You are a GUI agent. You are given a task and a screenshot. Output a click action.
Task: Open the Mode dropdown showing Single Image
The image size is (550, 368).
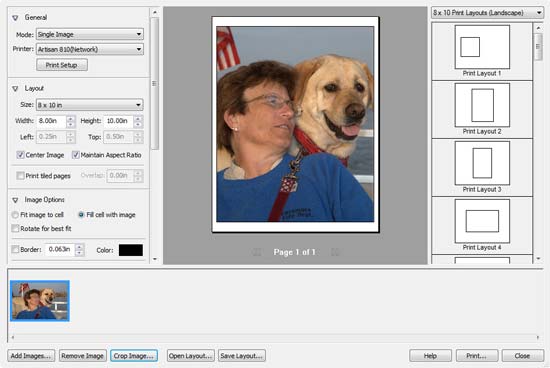pos(90,34)
